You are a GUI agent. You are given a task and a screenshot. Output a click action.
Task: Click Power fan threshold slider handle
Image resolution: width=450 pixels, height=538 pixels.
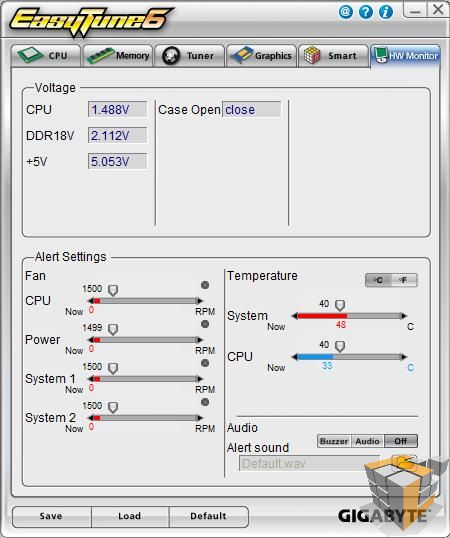[x=113, y=329]
